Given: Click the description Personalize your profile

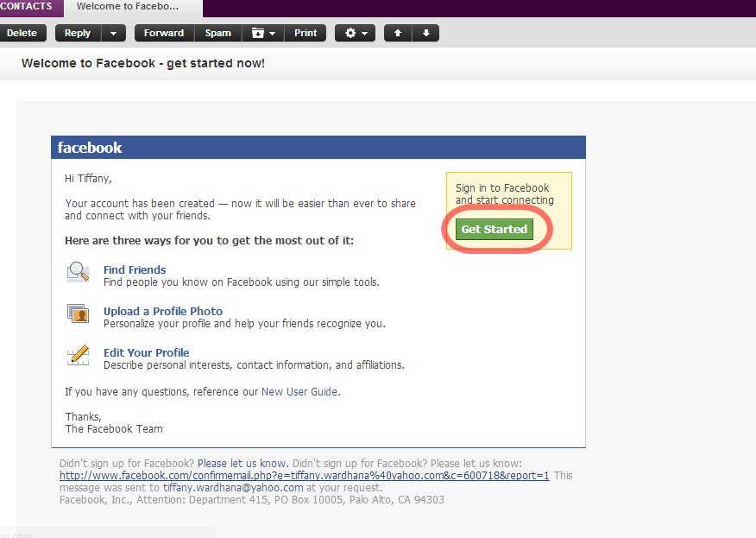Looking at the screenshot, I should pos(244,323).
